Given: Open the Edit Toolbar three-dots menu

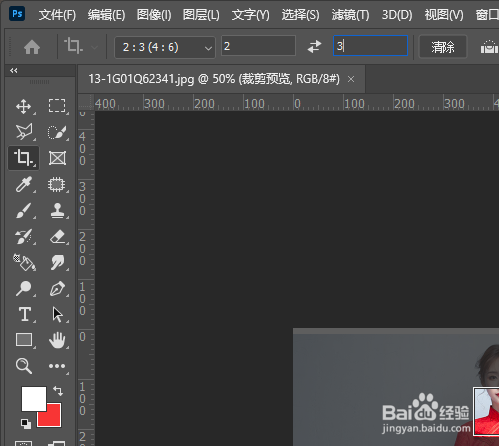Looking at the screenshot, I should (x=57, y=366).
